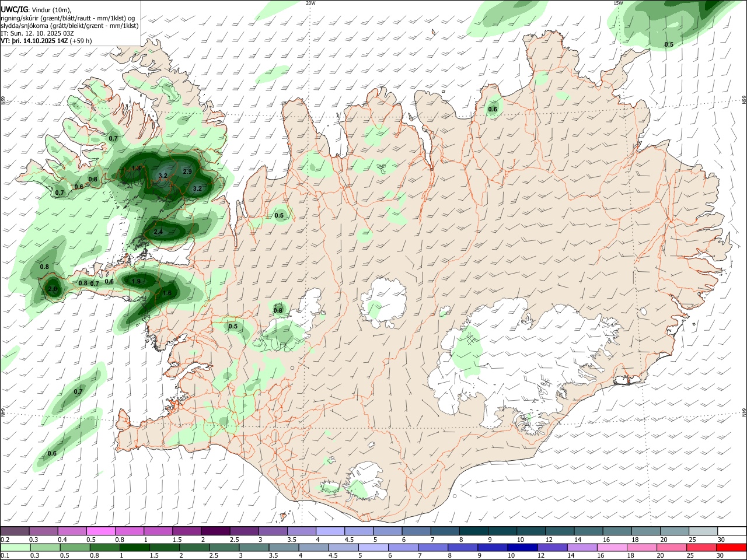747x560 pixels.
Task: Click the '0.2' label in the upper legend
Action: click(5, 540)
